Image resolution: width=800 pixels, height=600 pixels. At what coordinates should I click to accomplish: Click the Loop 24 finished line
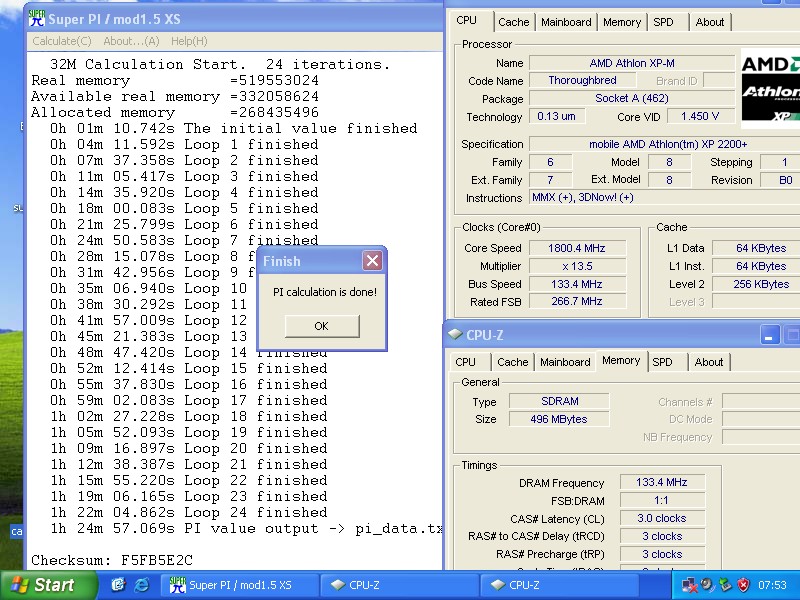coord(189,512)
